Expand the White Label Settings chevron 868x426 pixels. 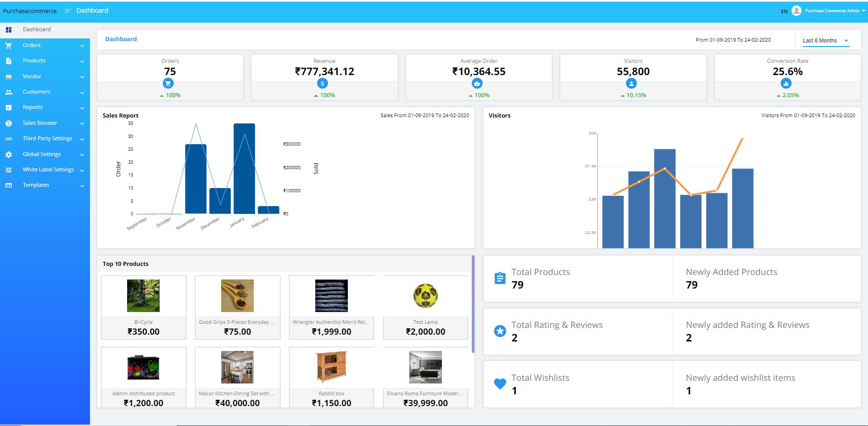coord(82,170)
